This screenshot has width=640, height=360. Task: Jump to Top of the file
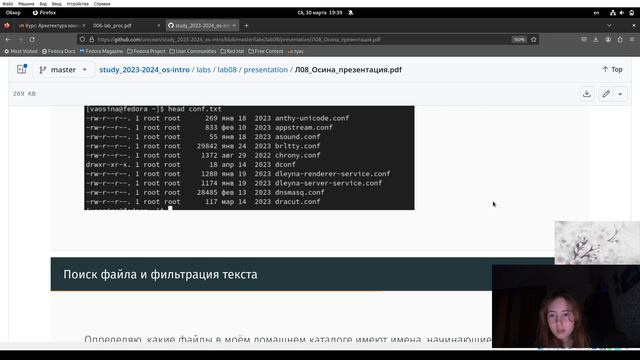point(612,69)
